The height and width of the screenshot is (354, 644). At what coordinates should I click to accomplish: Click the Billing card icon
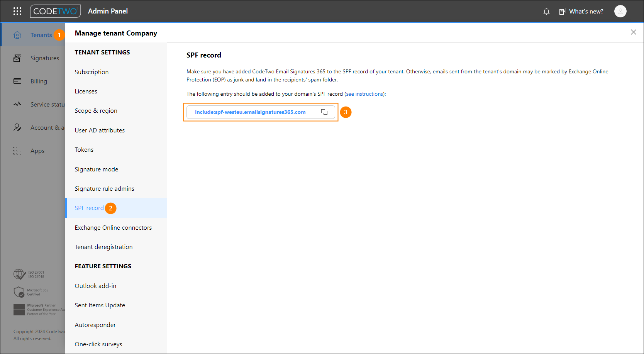coord(17,81)
